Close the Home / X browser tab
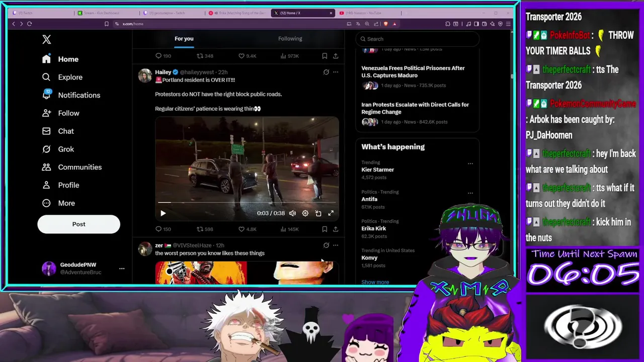 331,13
